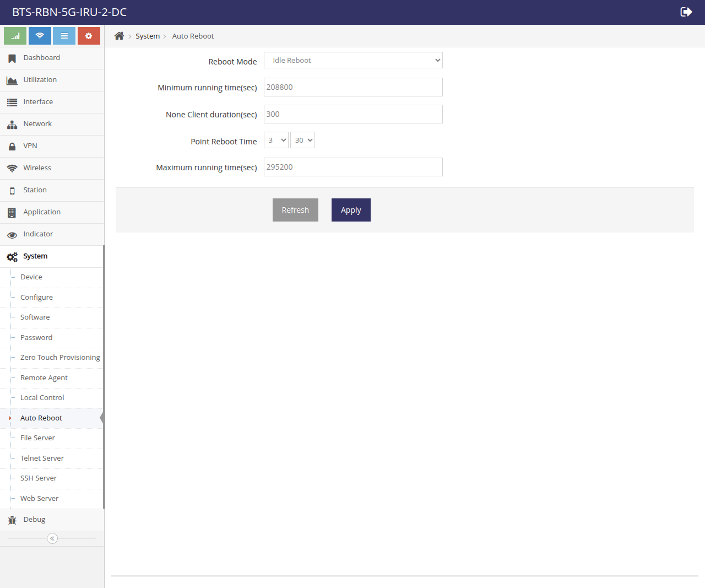Open the SSH Server page
Viewport: 705px width, 588px height.
[x=52, y=478]
